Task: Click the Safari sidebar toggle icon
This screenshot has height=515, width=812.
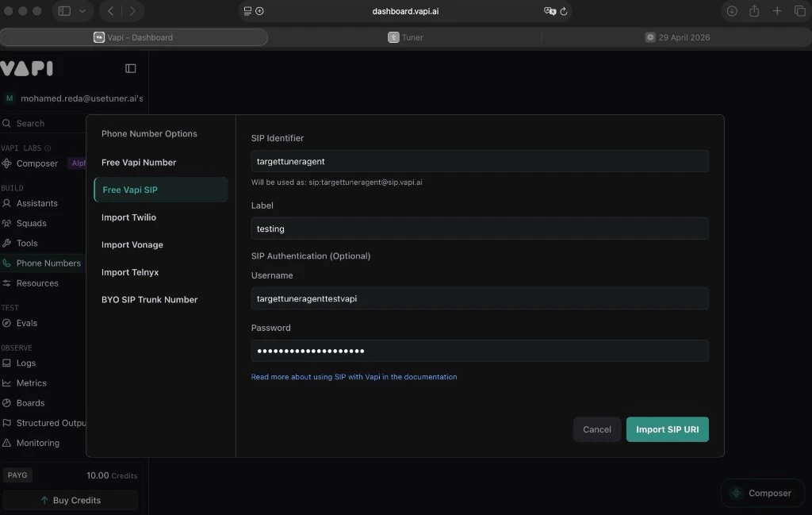Action: coord(64,11)
